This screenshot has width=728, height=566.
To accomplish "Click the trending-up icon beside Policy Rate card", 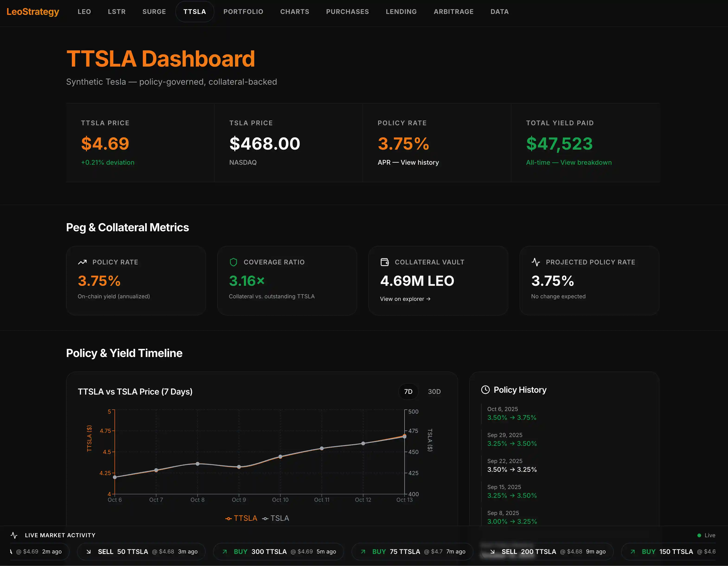I will [82, 262].
